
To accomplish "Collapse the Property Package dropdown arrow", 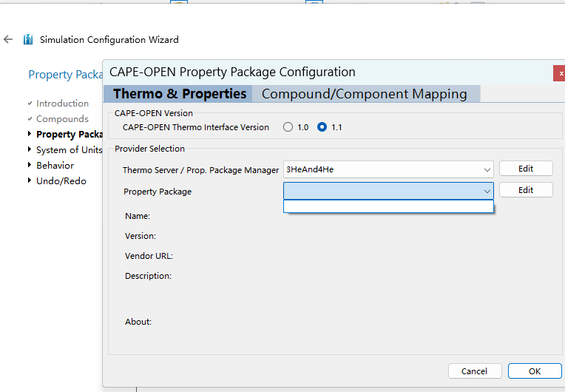I will (x=487, y=192).
